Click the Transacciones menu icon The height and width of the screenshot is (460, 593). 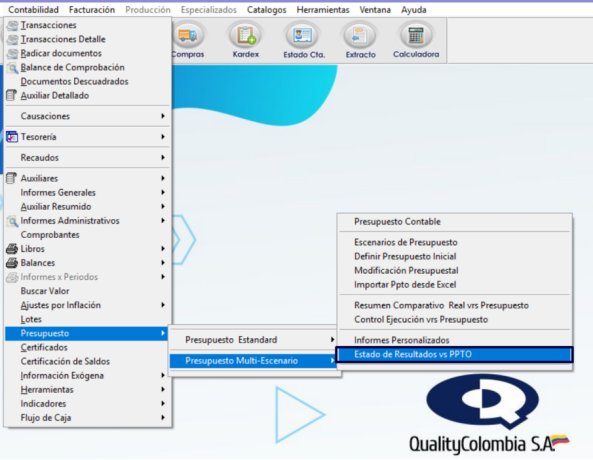pos(12,25)
